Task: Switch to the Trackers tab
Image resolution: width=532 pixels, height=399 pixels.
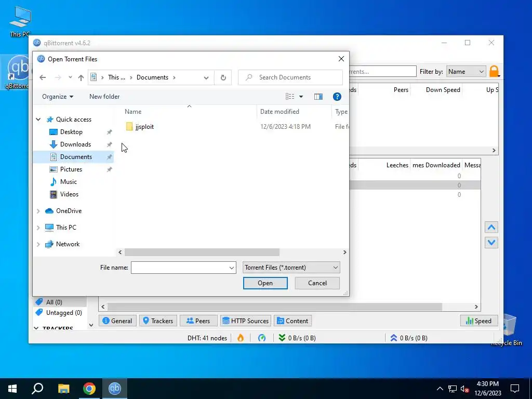Action: pyautogui.click(x=158, y=321)
